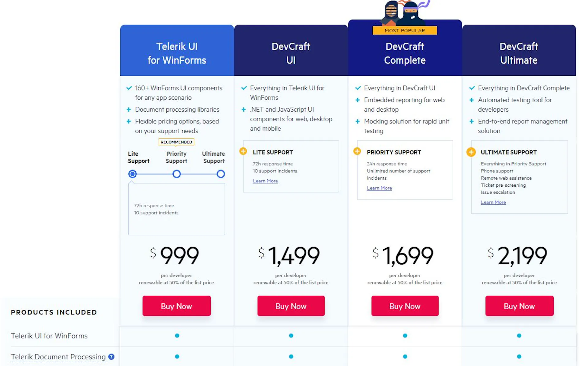Screen dimensions: 588x366
Task: Buy Now for the $999 WinForms plan
Action: (176, 306)
